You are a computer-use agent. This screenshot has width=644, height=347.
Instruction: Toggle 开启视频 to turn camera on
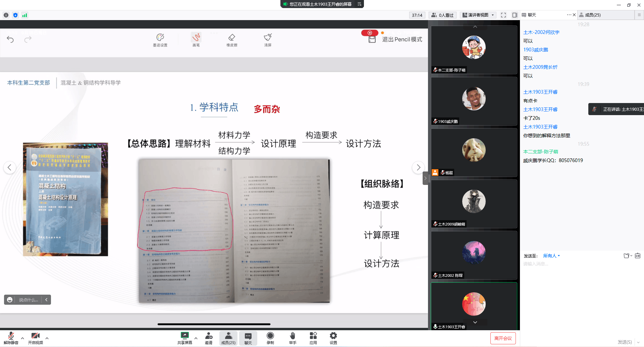[35, 338]
